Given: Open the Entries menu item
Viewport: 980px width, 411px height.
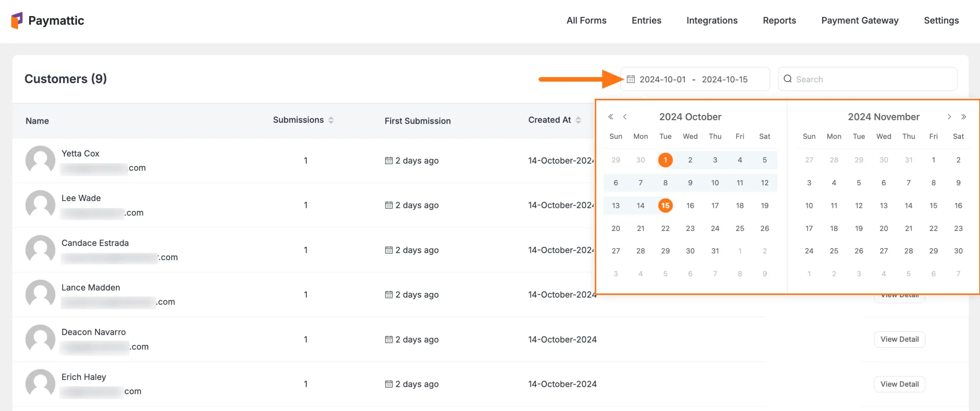Looking at the screenshot, I should coord(646,20).
